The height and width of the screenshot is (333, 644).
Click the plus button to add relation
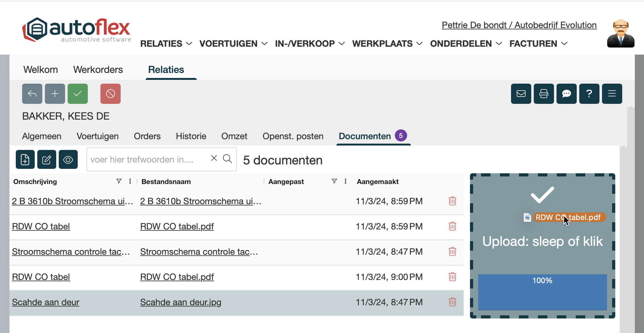point(55,94)
